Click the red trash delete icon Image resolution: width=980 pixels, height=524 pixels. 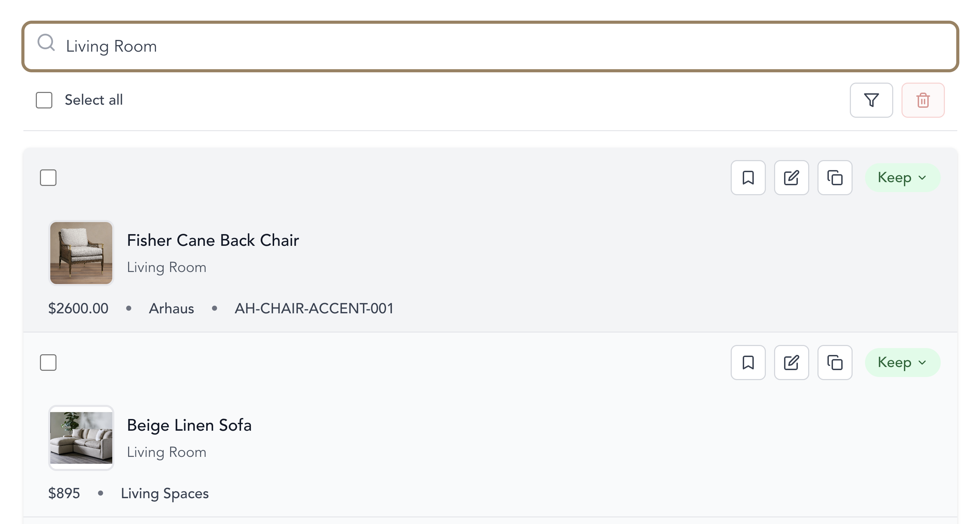tap(922, 101)
